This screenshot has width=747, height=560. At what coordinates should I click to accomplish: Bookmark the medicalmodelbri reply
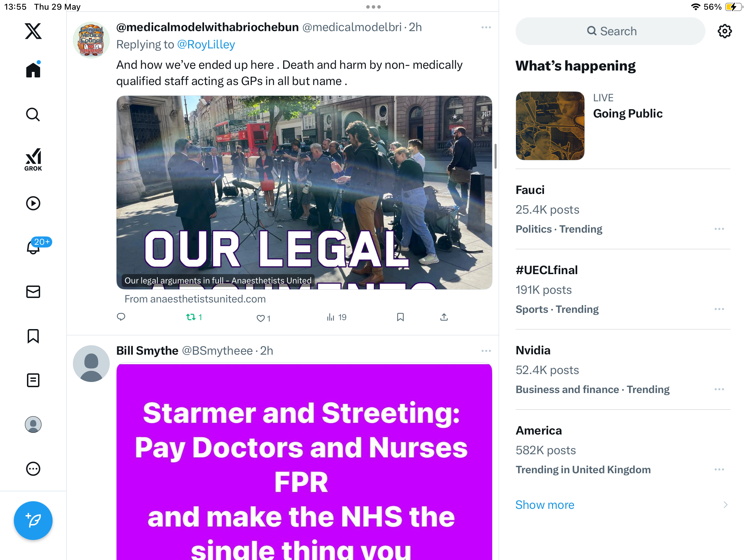(x=400, y=317)
